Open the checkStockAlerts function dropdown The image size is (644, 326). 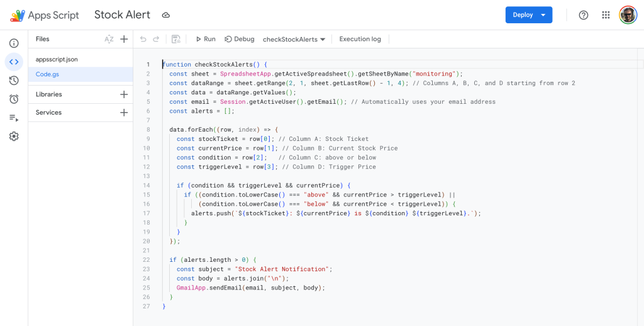coord(294,39)
